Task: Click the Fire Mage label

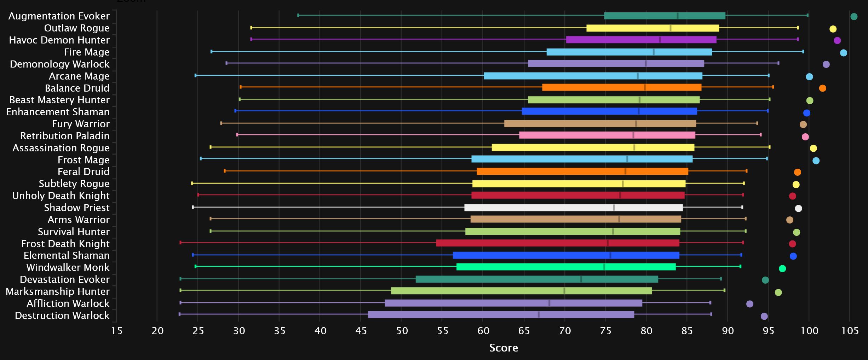Action: [87, 52]
